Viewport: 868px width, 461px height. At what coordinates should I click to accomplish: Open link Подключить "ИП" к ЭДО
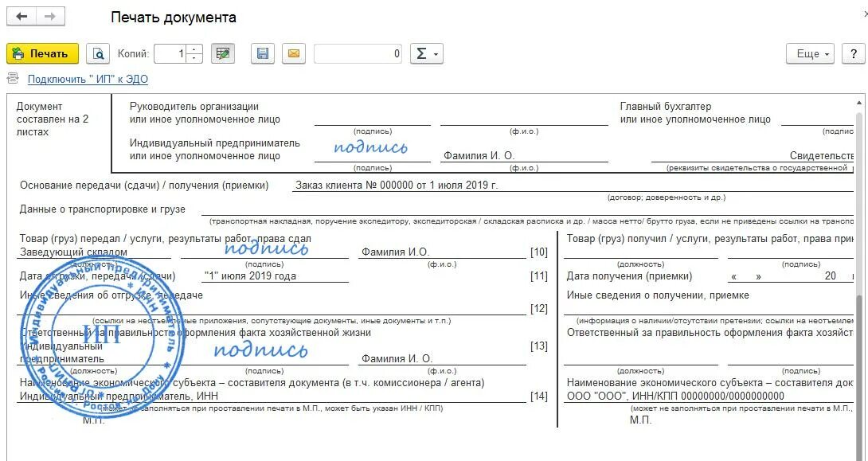(88, 79)
